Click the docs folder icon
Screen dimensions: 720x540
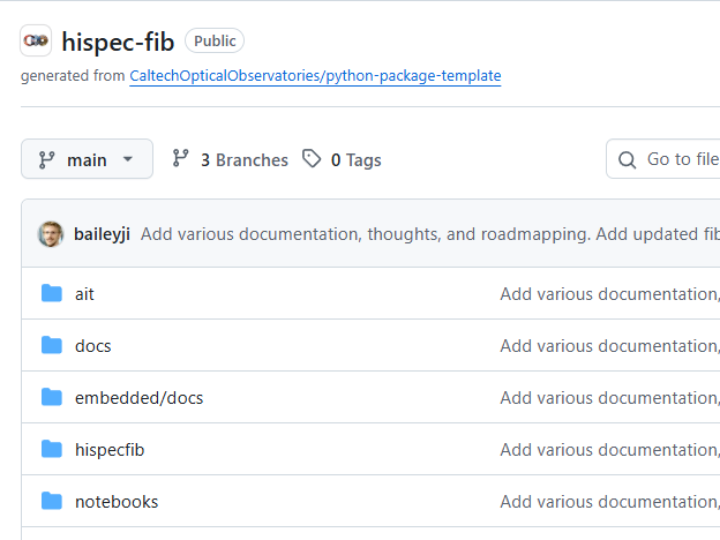pyautogui.click(x=52, y=345)
